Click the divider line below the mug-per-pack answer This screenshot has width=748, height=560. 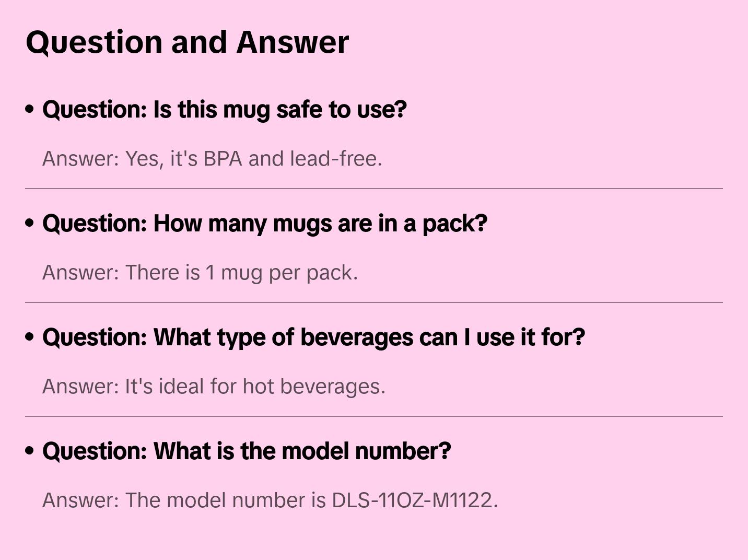pos(374,302)
